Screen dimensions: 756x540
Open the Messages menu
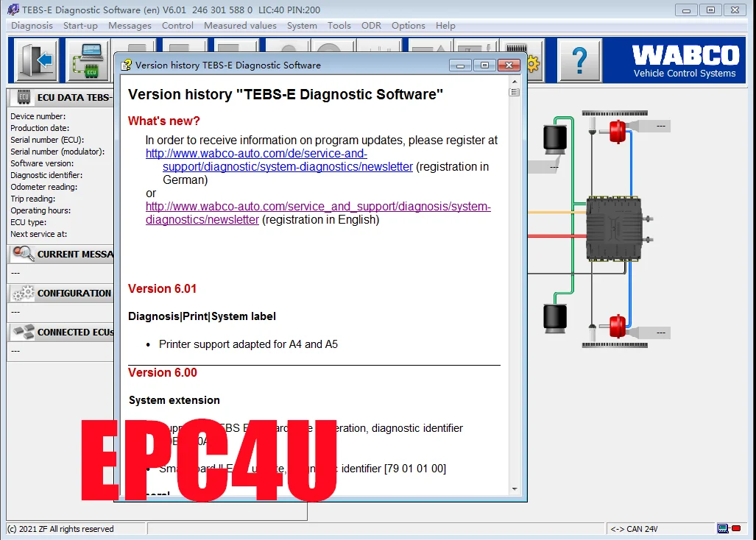(x=130, y=26)
